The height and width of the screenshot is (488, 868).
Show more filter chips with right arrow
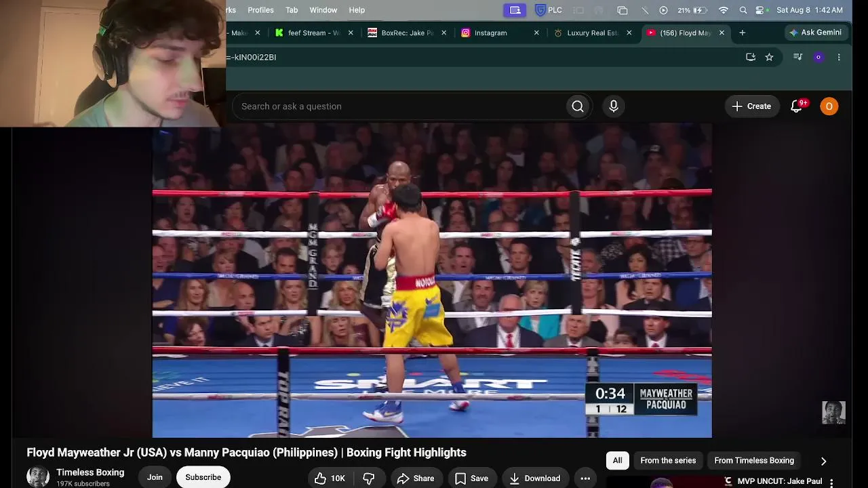pyautogui.click(x=823, y=461)
